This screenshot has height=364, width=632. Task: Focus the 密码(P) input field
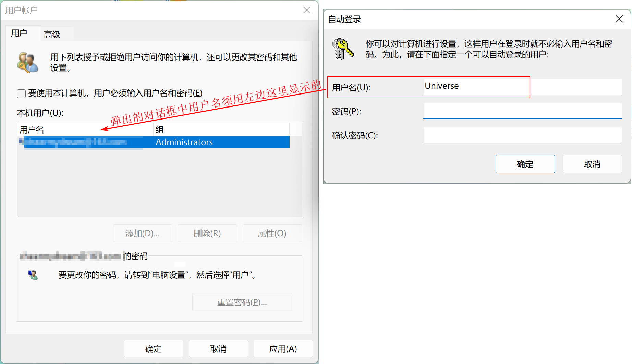(523, 111)
